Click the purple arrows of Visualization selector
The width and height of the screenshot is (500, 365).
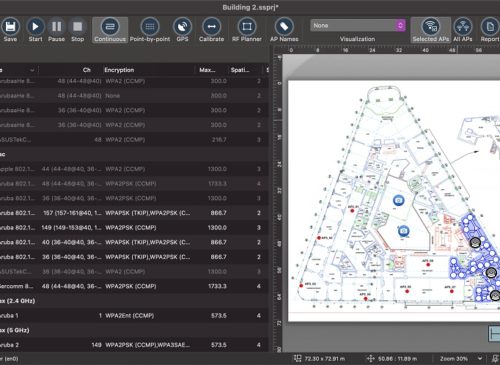[400, 25]
